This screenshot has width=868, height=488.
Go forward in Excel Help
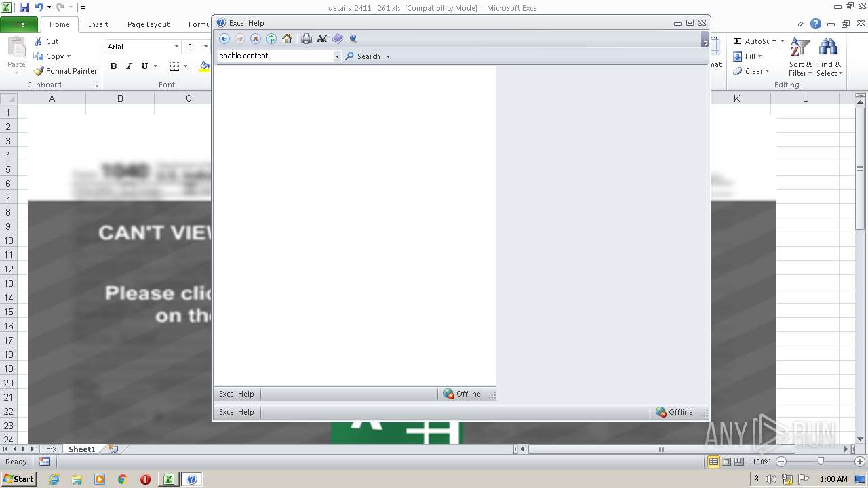click(240, 39)
